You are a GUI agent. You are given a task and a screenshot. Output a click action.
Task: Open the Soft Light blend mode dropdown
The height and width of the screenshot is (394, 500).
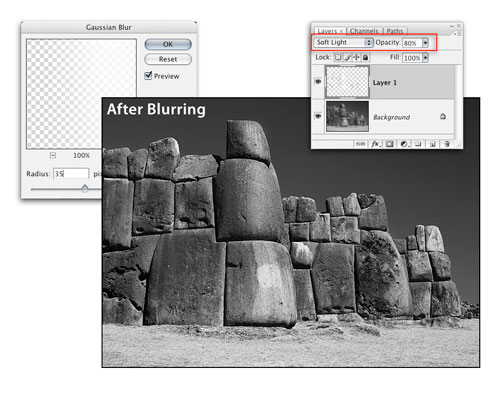tap(343, 43)
